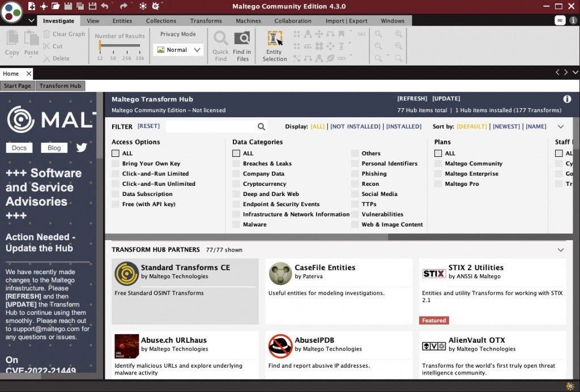Click the Maltego application logo button
580x392 pixels.
click(12, 12)
